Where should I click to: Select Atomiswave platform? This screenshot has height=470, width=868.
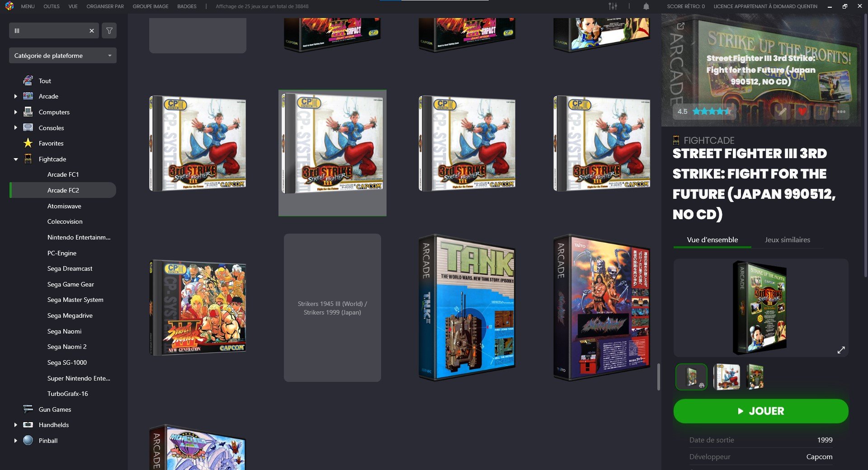pos(64,206)
